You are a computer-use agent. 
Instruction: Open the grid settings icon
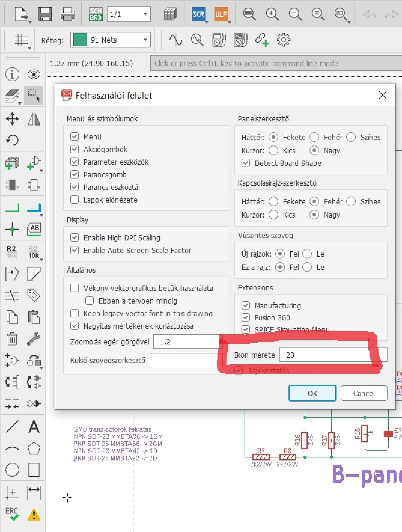[21, 40]
